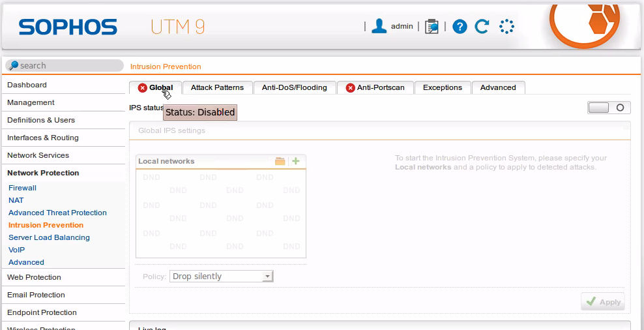The width and height of the screenshot is (644, 330).
Task: Click the search input field
Action: pos(65,65)
